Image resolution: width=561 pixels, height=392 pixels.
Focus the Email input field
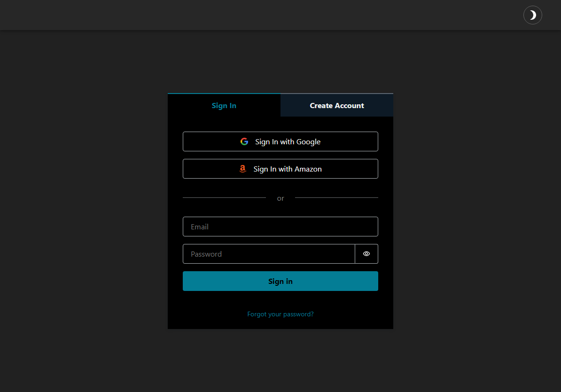click(280, 227)
